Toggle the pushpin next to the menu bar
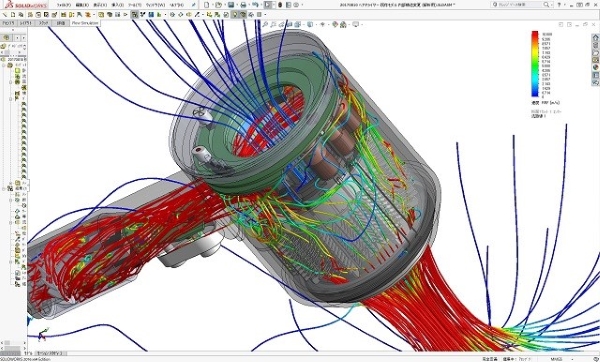This screenshot has height=362, width=600. tap(194, 5)
